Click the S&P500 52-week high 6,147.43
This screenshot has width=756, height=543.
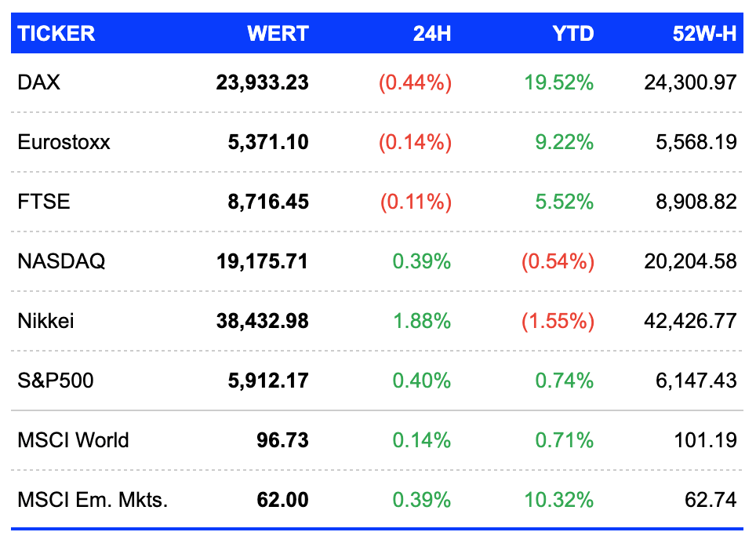(696, 381)
